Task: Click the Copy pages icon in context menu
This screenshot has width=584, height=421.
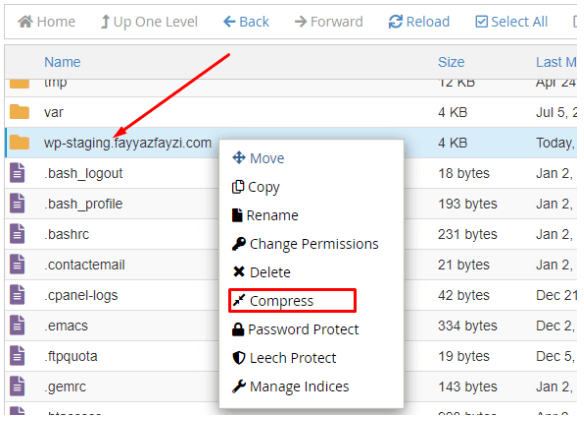Action: click(238, 187)
